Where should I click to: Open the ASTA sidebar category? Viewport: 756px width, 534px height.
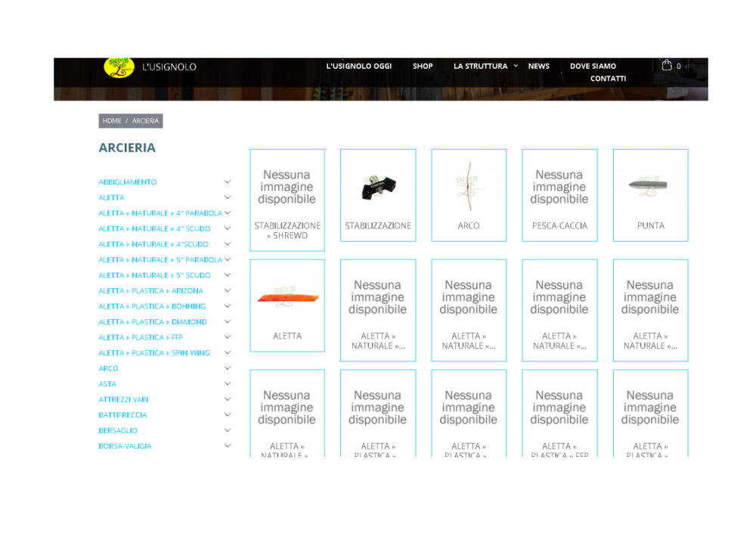tap(107, 384)
